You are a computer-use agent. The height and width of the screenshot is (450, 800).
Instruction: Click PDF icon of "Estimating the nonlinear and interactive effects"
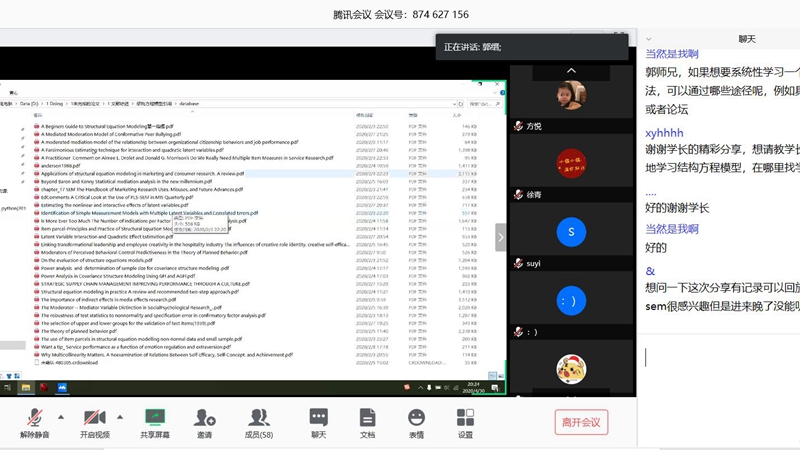click(37, 205)
